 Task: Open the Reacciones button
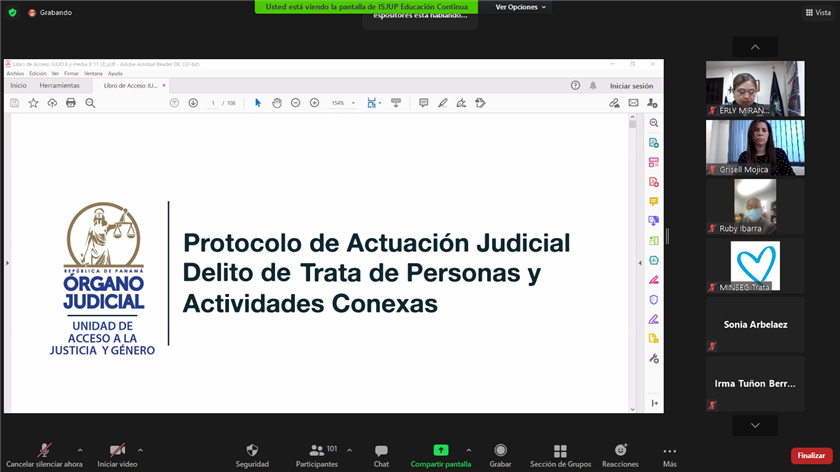point(620,456)
